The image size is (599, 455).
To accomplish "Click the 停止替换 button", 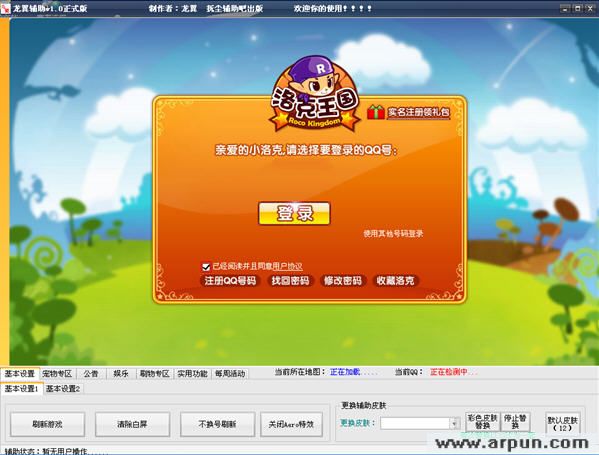I will tap(515, 422).
